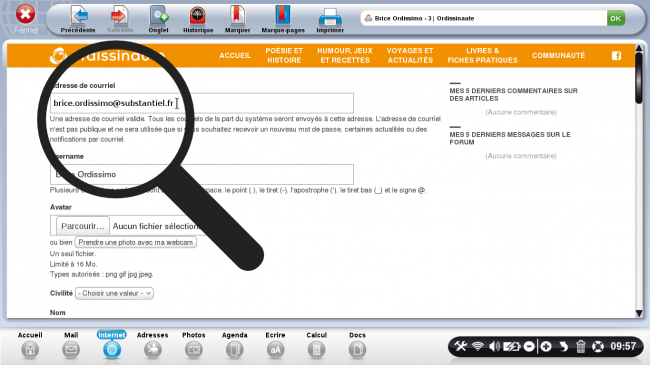Image resolution: width=650 pixels, height=365 pixels.
Task: Click Prendre une photo avec ma webcam
Action: (x=136, y=242)
